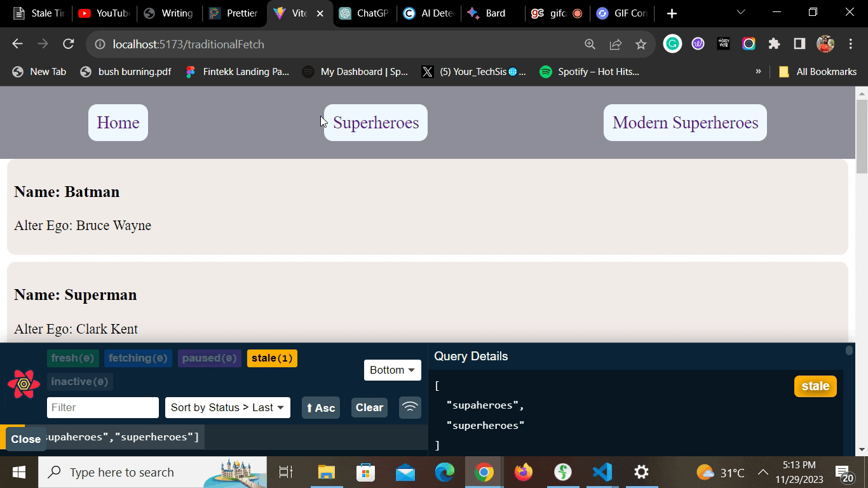868x488 pixels.
Task: Open Microsoft Edge from the taskbar
Action: [444, 472]
